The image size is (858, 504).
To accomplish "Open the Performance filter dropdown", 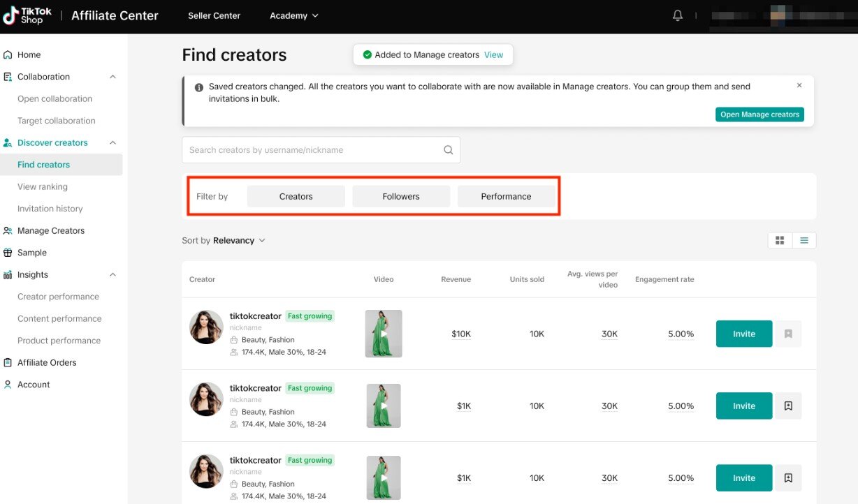I will coord(506,196).
